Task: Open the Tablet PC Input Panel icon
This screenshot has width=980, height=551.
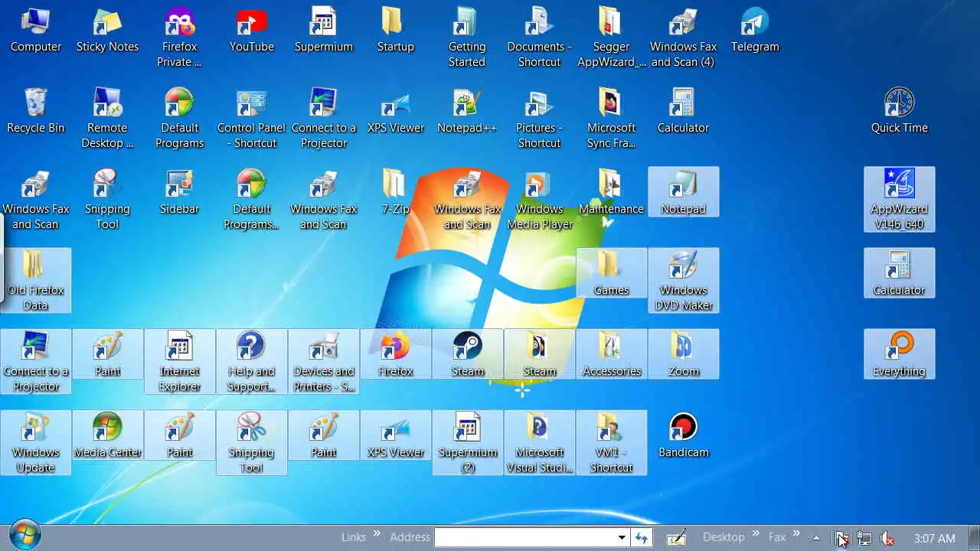Action: [x=676, y=538]
